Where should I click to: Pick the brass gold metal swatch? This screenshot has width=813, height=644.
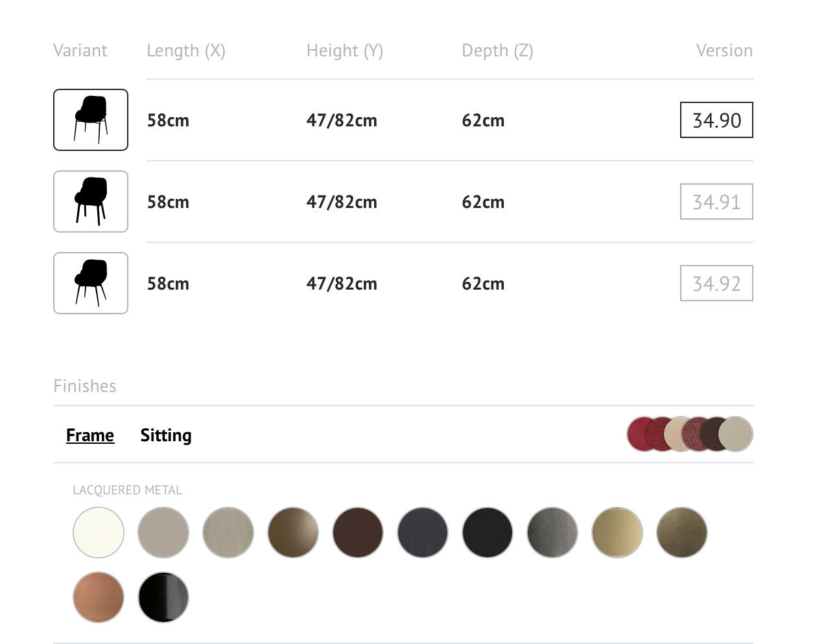617,533
